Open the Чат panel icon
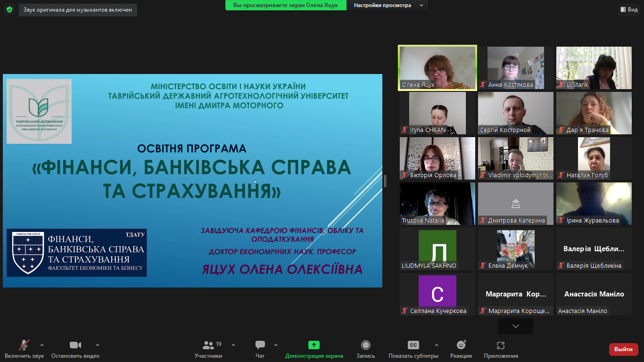 (x=260, y=345)
